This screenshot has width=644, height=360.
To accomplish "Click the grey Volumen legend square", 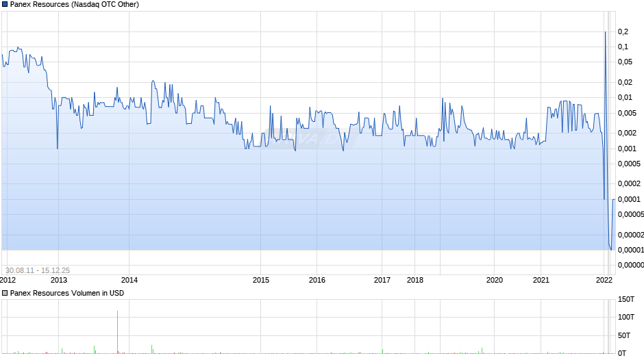I will [5, 293].
